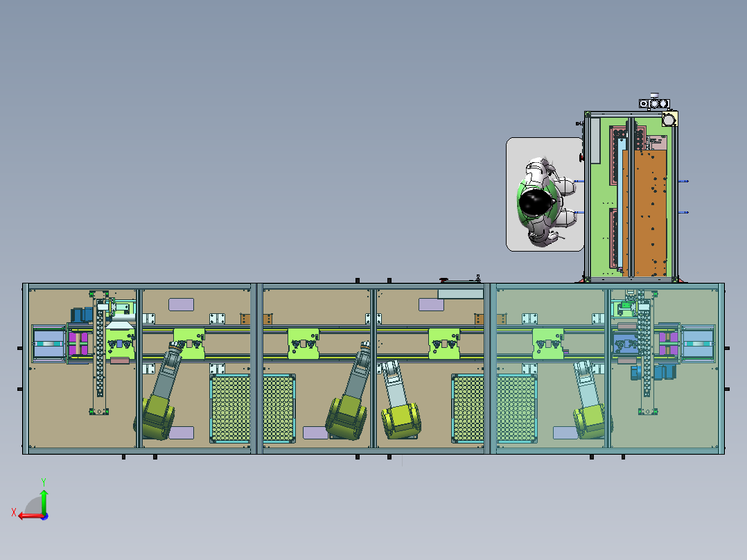Select the blue conveyor end module on far right
The image size is (747, 560).
(698, 344)
